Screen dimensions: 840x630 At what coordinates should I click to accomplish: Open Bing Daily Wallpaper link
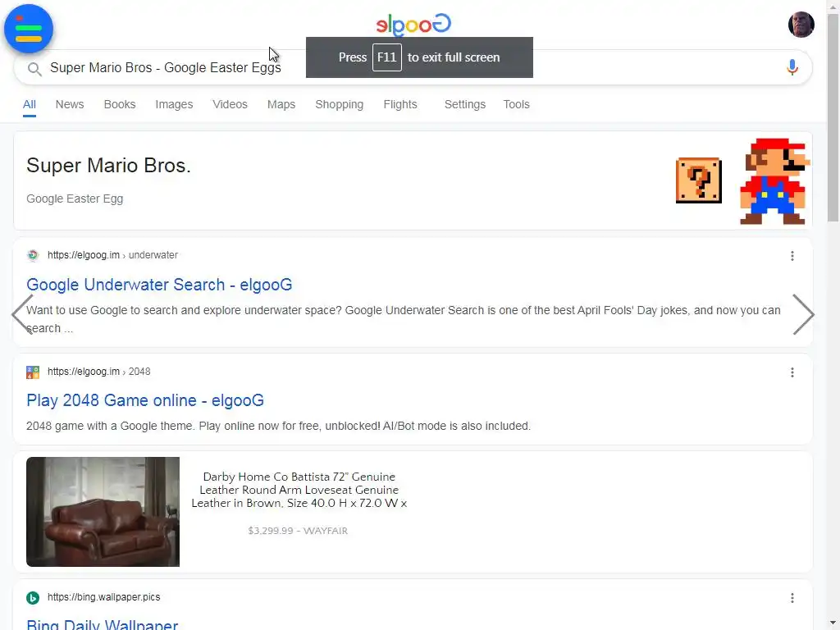(102, 624)
